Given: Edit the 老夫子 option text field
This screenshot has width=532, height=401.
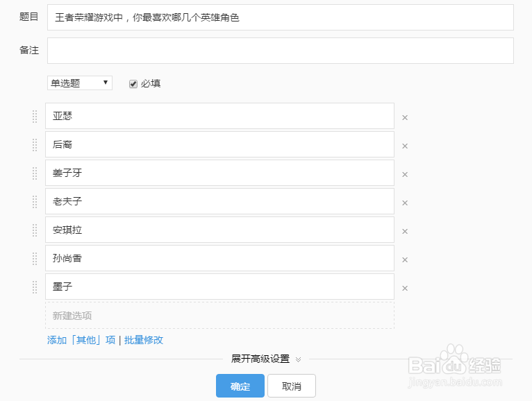Looking at the screenshot, I should coord(219,201).
